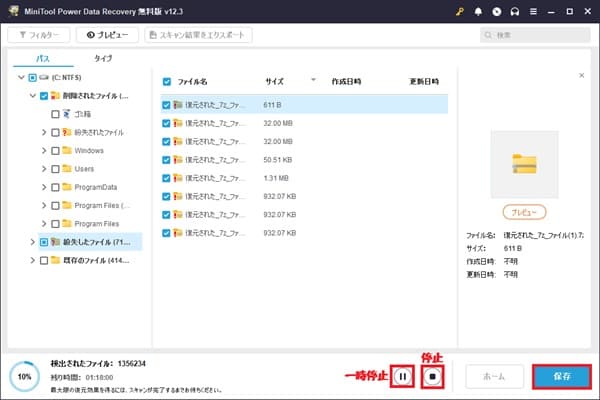Sort by the 作成日時 column header
The image size is (600, 400).
coord(346,82)
